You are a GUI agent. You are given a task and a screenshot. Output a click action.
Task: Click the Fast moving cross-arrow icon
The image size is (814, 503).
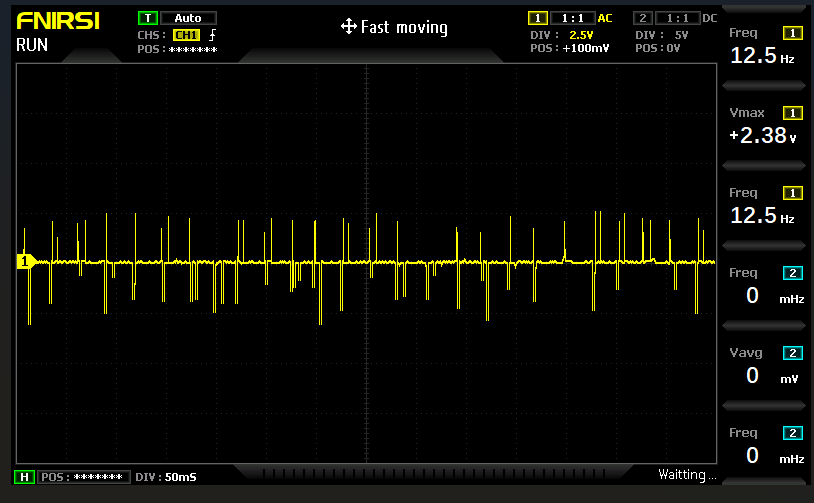point(348,27)
